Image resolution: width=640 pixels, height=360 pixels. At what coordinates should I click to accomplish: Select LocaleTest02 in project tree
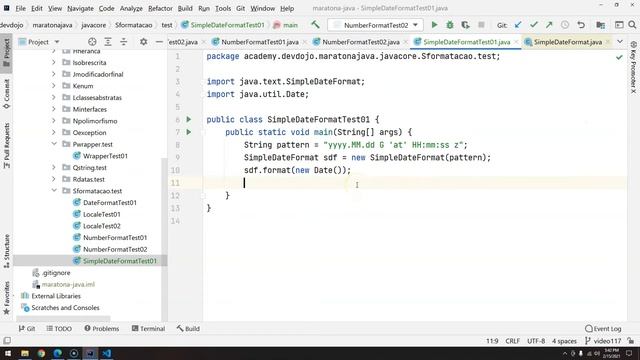tap(102, 226)
